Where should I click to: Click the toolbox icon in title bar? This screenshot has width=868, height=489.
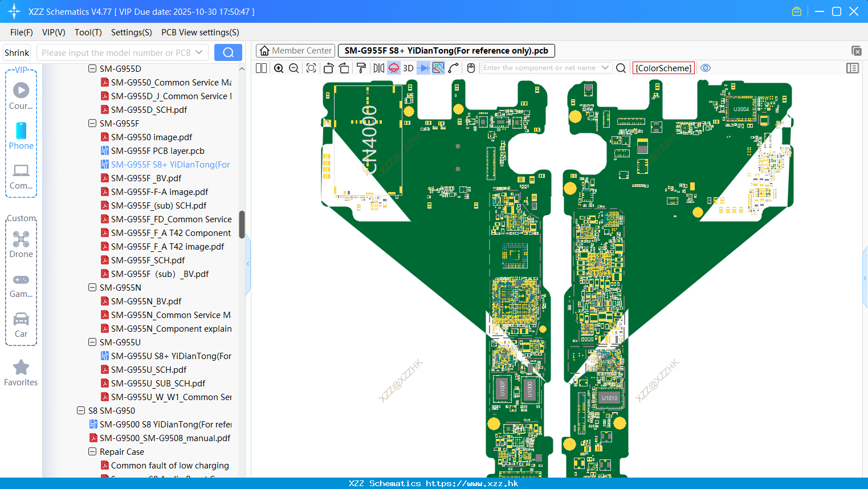797,11
